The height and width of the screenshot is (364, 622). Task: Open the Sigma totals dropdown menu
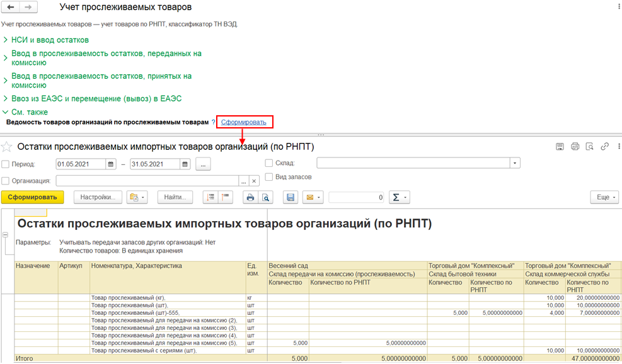400,197
